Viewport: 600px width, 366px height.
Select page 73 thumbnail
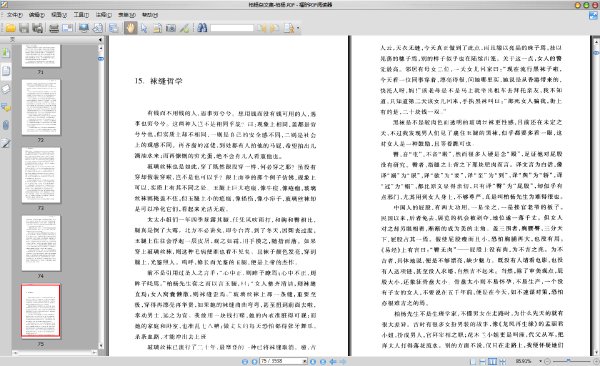pyautogui.click(x=41, y=175)
